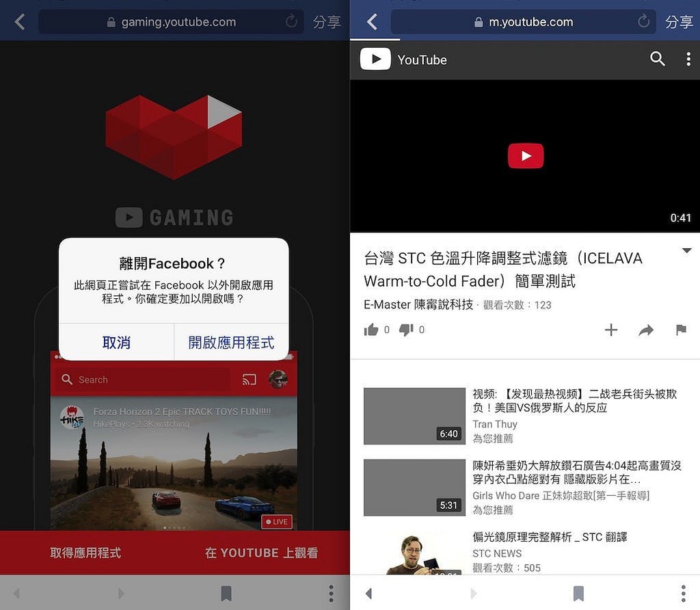700x610 pixels.
Task: Open the E-Master 陳甯說科技 channel
Action: 418,304
